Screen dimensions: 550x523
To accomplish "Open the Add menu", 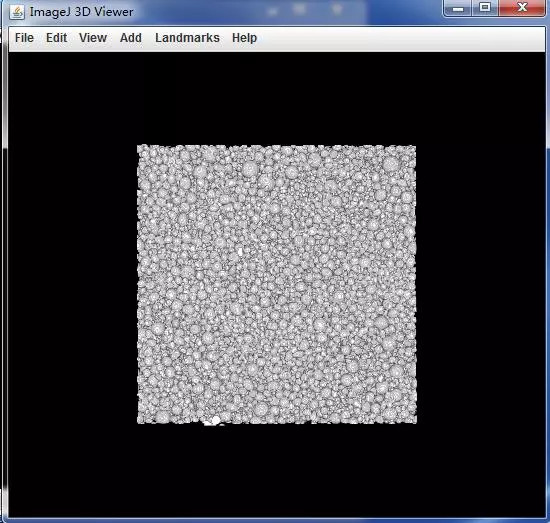I will tap(131, 38).
